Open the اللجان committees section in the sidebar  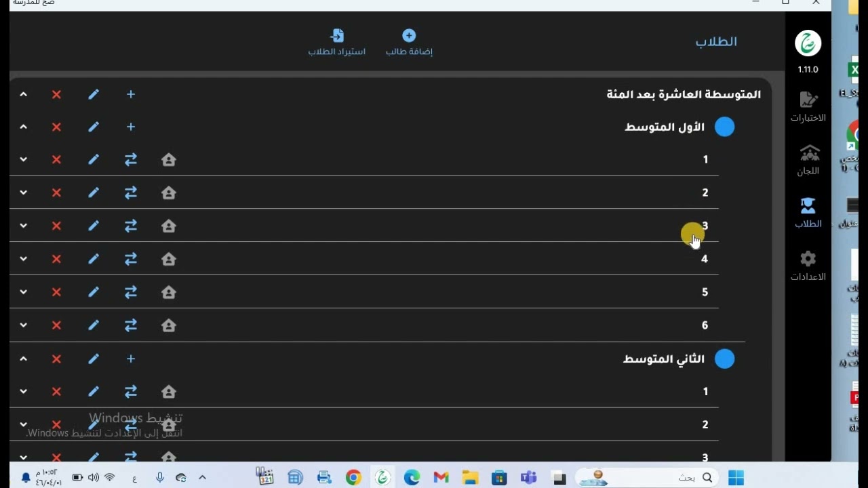[x=808, y=160]
